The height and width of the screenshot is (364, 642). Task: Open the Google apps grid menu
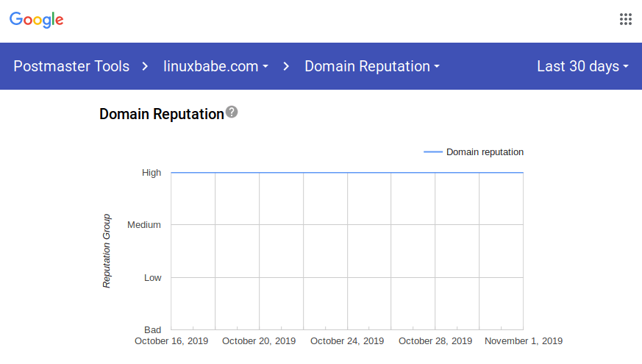pos(626,19)
